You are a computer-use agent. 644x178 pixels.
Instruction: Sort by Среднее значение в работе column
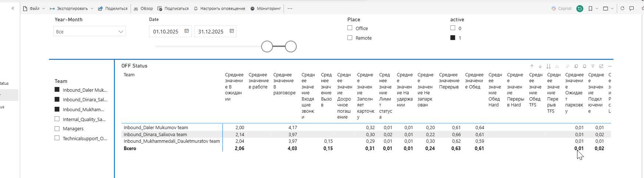click(259, 81)
